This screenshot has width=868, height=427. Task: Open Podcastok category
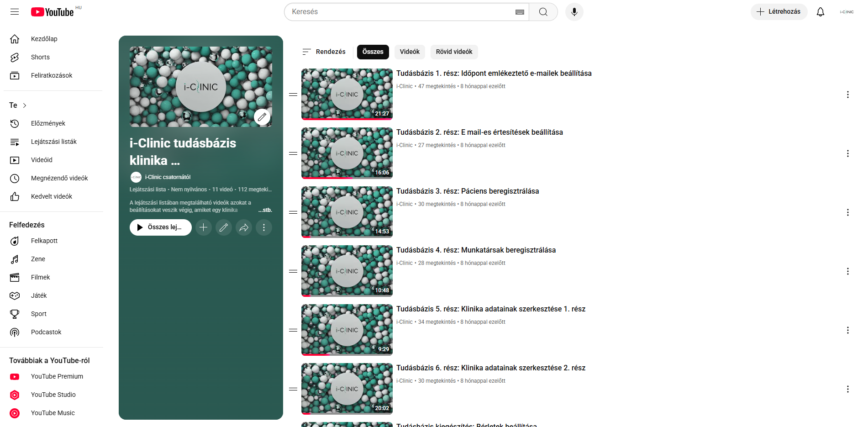click(x=53, y=332)
